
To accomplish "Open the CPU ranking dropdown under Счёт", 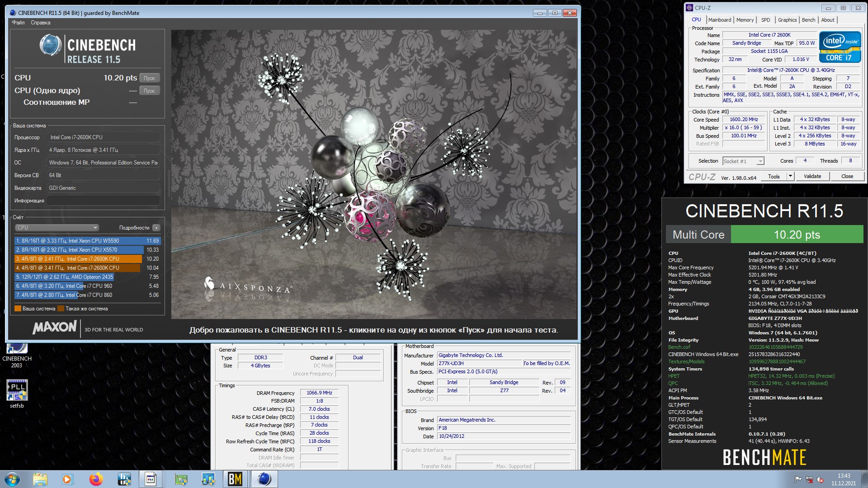I will [x=57, y=228].
